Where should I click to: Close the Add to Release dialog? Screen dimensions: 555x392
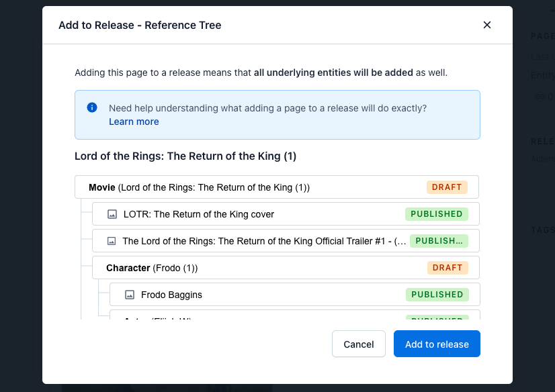click(x=487, y=25)
